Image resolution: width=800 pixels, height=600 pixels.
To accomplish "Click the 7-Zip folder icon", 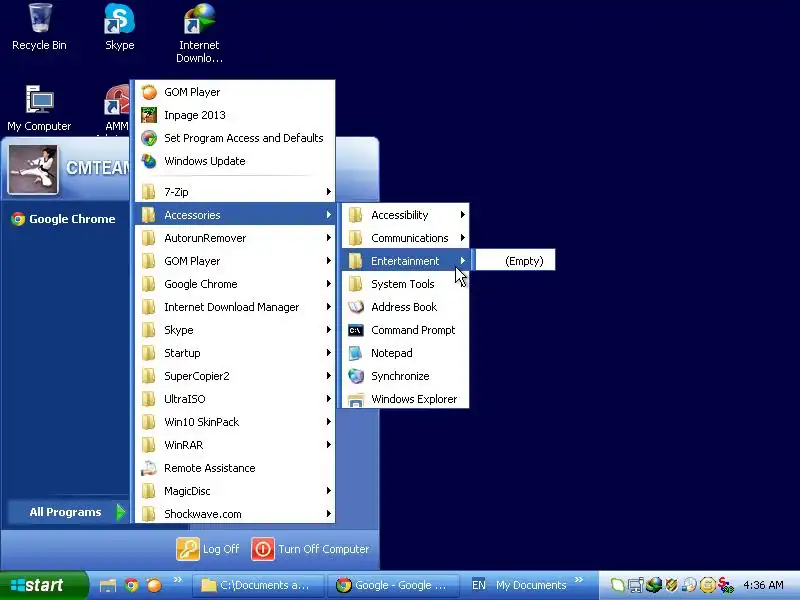I will [149, 192].
